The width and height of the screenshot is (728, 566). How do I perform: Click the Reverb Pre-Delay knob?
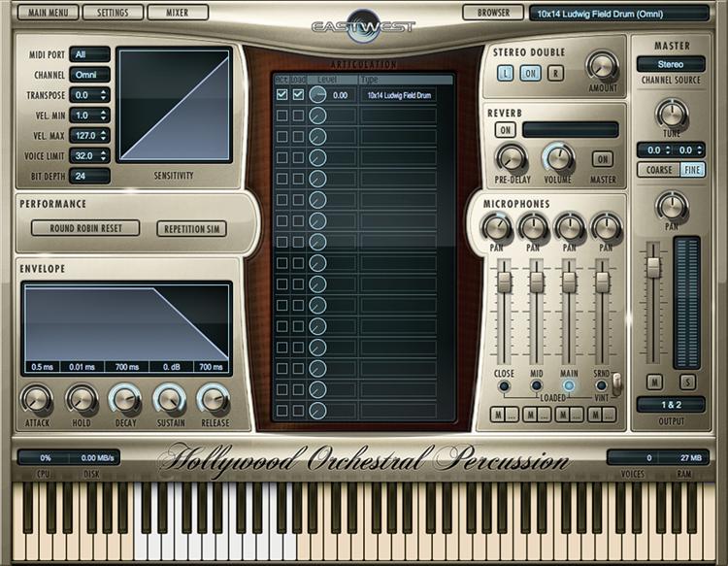510,157
